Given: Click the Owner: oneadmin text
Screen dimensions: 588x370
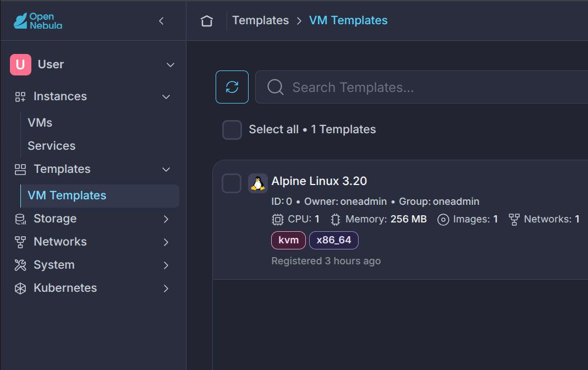Looking at the screenshot, I should [345, 202].
